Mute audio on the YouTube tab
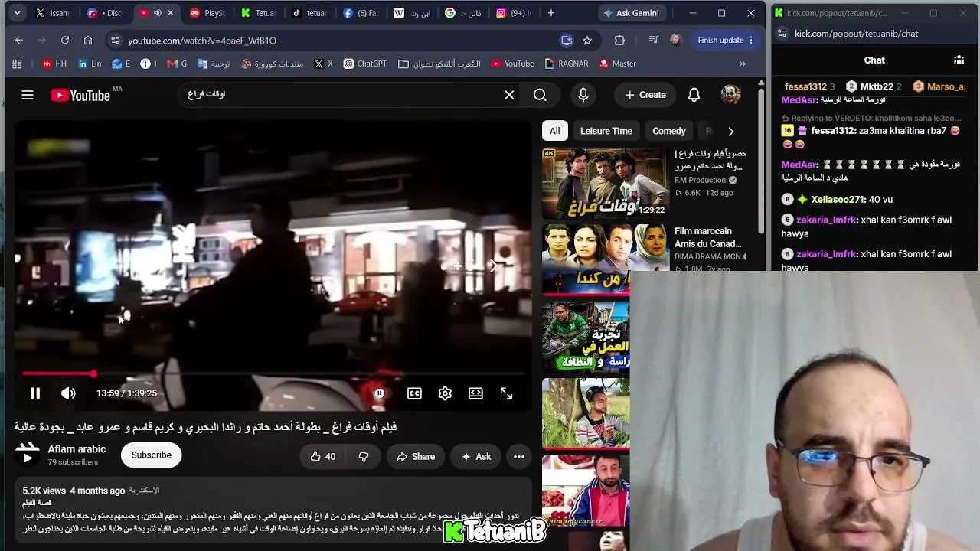This screenshot has height=551, width=980. tap(157, 13)
